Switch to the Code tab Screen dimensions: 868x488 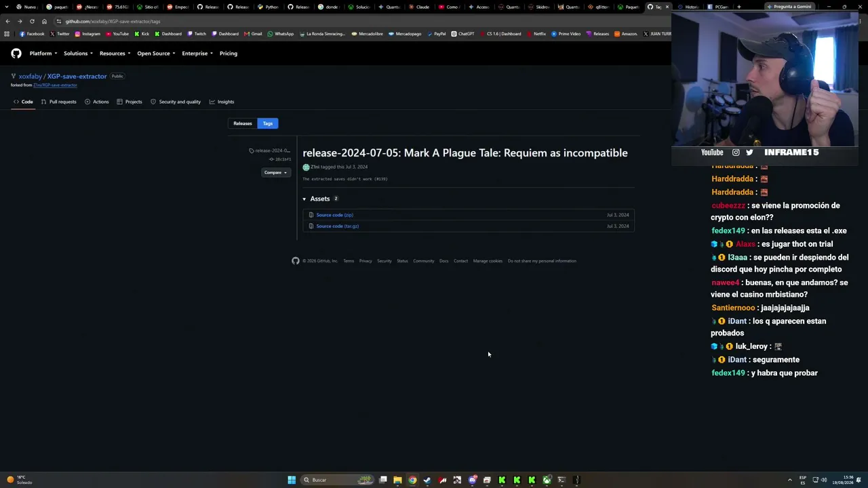pyautogui.click(x=23, y=102)
